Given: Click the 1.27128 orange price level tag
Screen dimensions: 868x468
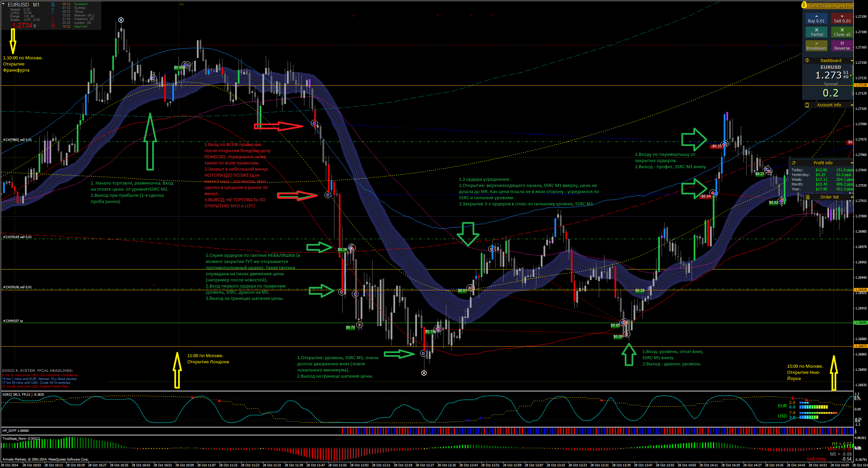Looking at the screenshot, I should [x=860, y=85].
